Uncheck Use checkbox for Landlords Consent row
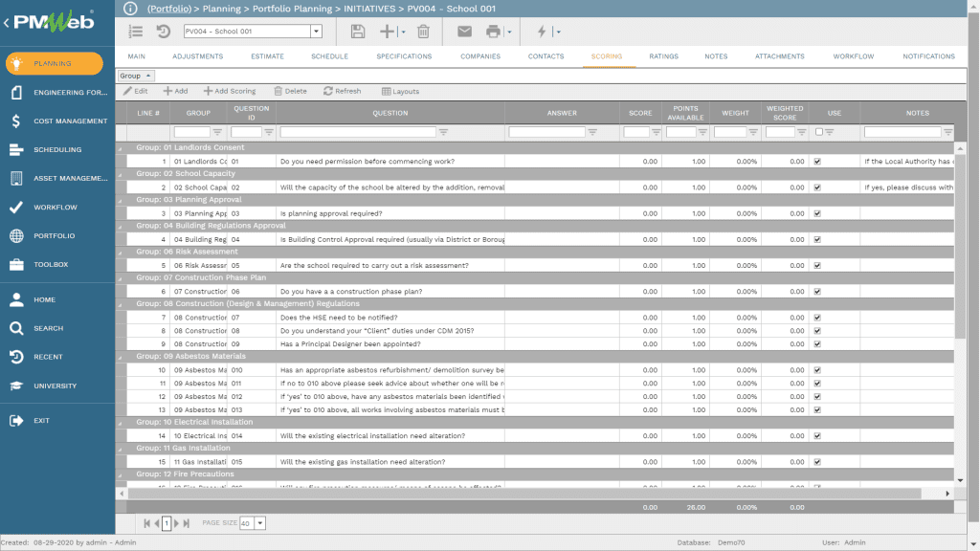The height and width of the screenshot is (551, 980). (x=816, y=162)
